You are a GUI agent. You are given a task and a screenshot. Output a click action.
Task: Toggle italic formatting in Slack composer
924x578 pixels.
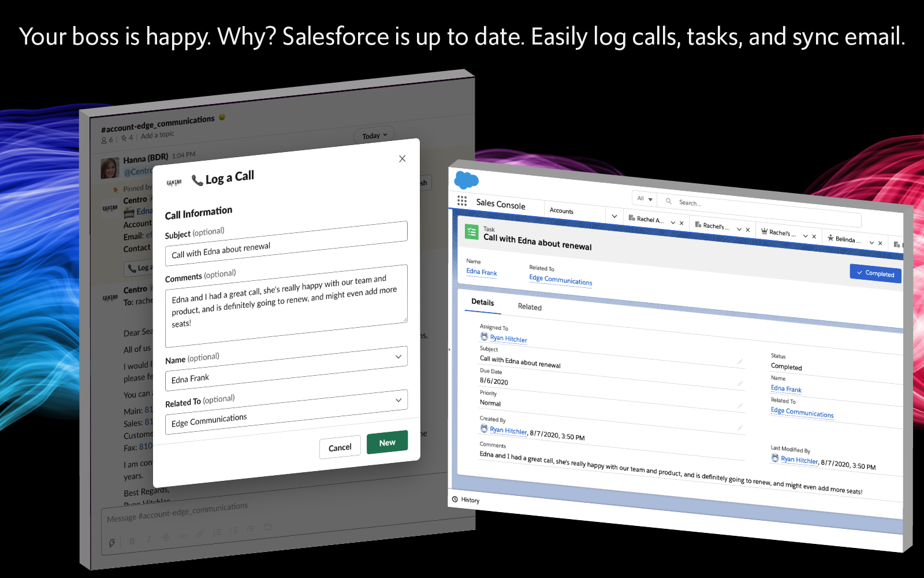coord(148,539)
